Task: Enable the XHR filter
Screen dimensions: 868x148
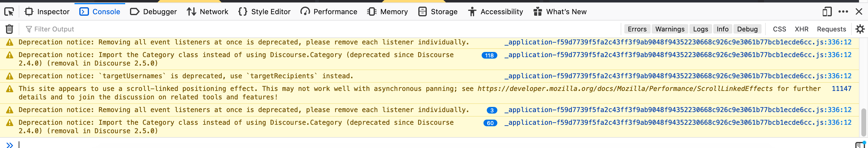Action: [801, 29]
